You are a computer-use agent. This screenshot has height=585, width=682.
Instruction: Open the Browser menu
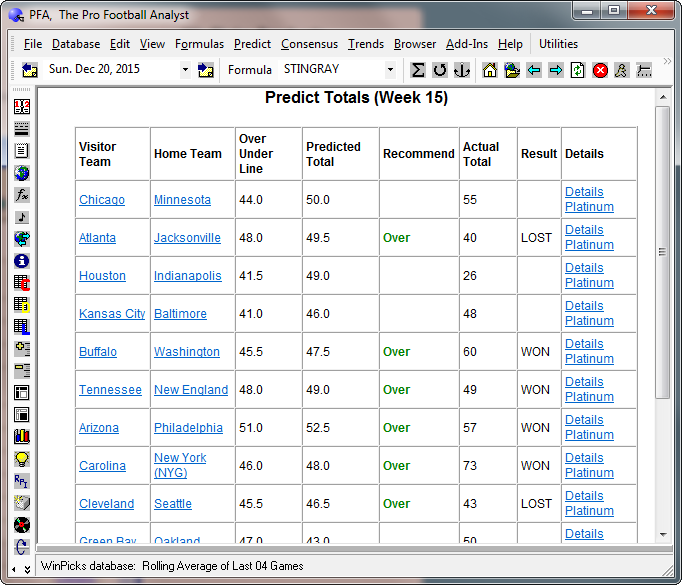pos(415,44)
